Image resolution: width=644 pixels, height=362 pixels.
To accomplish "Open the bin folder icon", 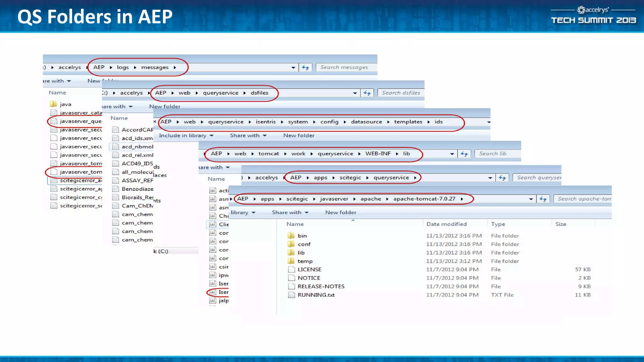I will click(291, 236).
